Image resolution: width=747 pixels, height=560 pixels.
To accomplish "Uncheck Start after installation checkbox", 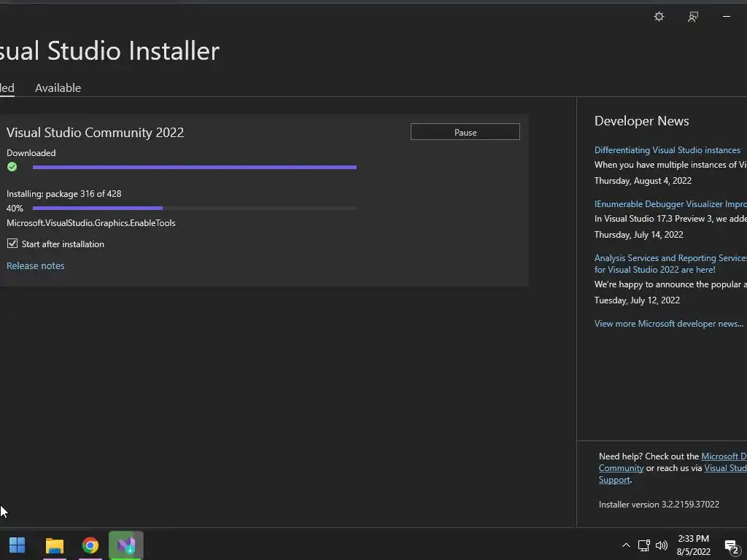I will (12, 244).
